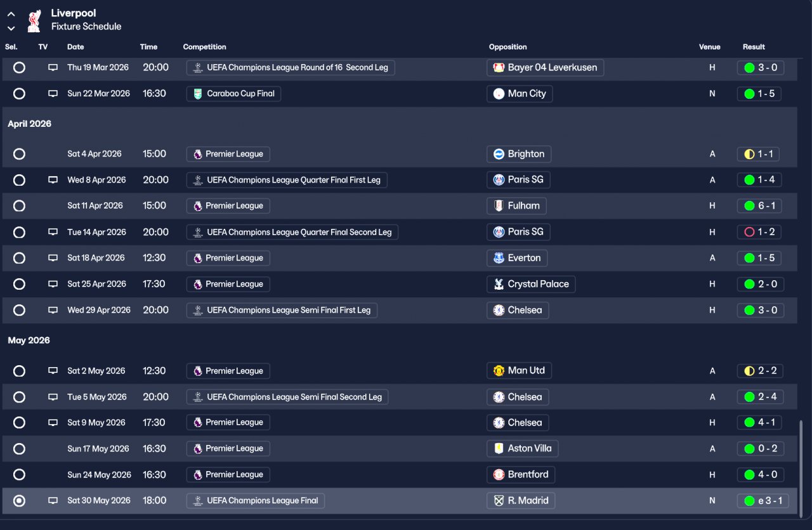Screen dimensions: 812x530
Task: Select the Aston Villa fixture radio button
Action: 20,449
